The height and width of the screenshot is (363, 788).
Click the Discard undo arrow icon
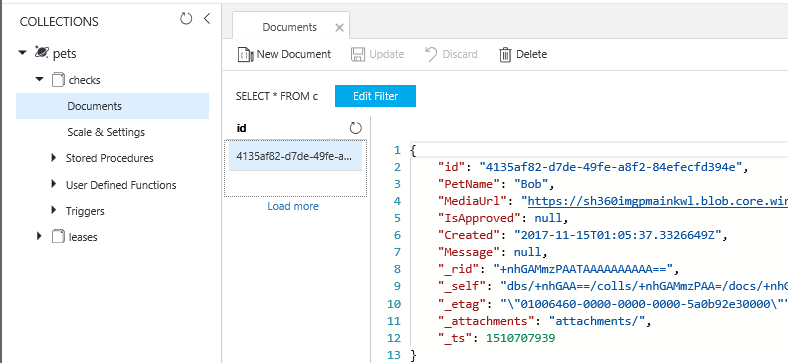[x=431, y=54]
